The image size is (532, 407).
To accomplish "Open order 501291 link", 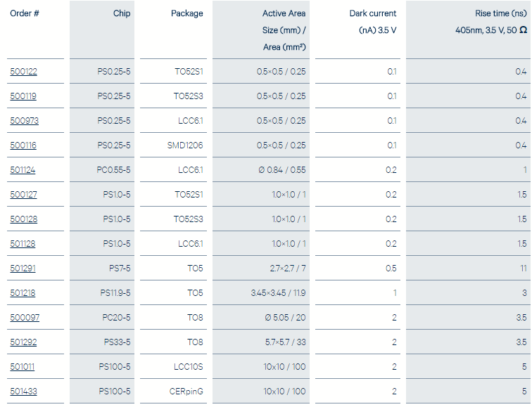I will tap(23, 269).
